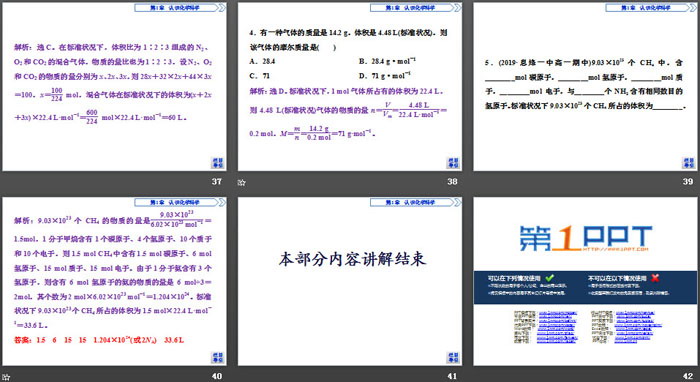This screenshot has height=382, width=700.
Task: Click the corner navigation icon on slide 37
Action: tap(218, 162)
